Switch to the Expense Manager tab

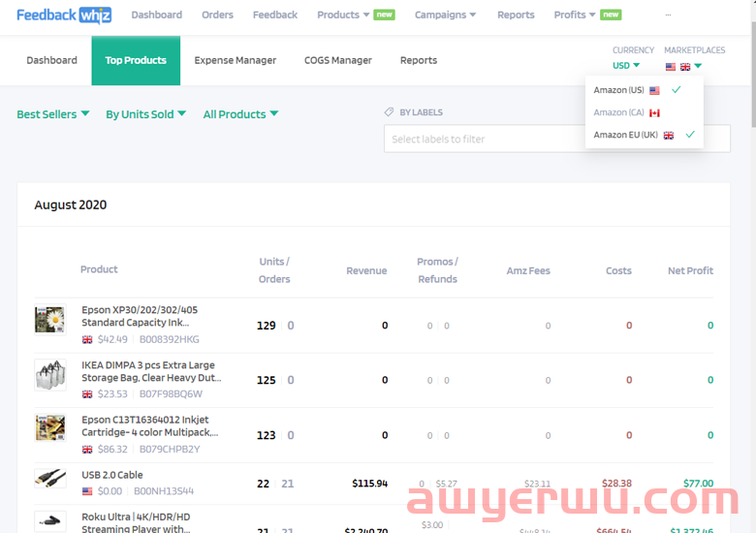coord(235,60)
